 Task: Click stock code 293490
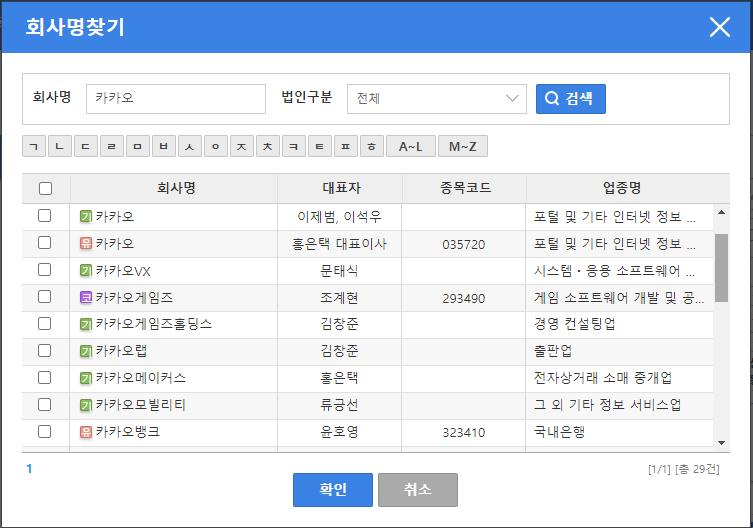pos(464,298)
